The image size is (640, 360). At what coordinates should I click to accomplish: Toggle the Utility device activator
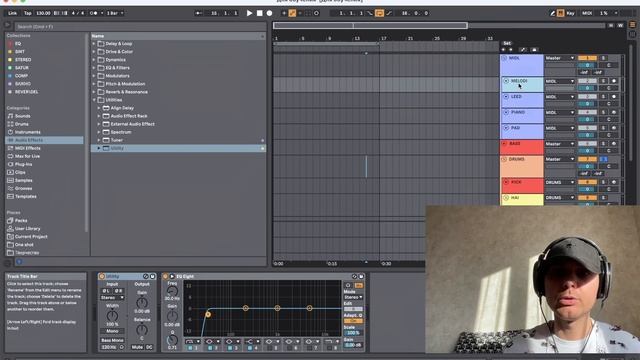pos(102,276)
